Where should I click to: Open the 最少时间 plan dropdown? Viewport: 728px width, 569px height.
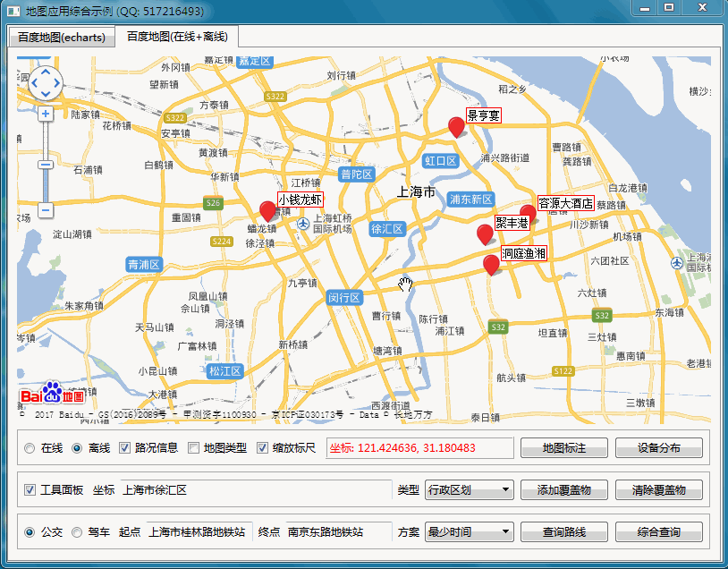(x=469, y=531)
